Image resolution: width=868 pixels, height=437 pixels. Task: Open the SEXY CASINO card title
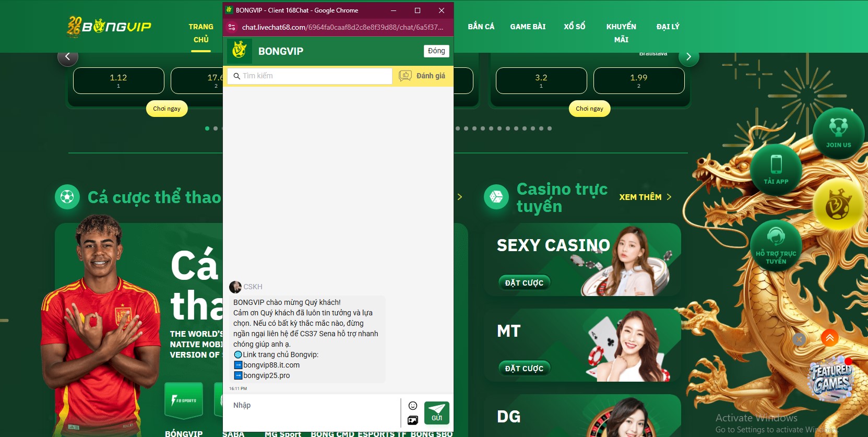pos(553,245)
